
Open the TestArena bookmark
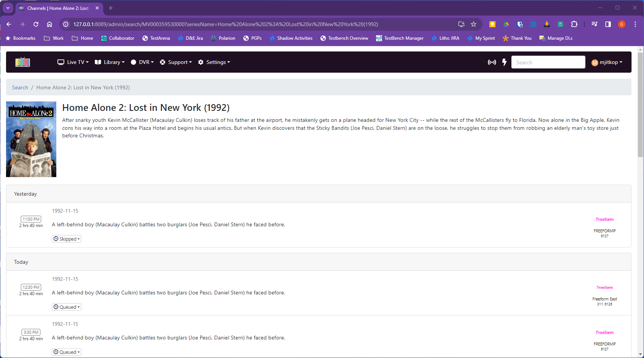(x=156, y=38)
